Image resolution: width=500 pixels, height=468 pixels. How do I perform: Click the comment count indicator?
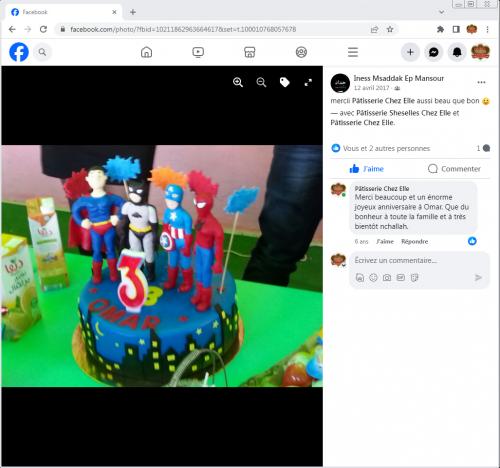(x=483, y=148)
